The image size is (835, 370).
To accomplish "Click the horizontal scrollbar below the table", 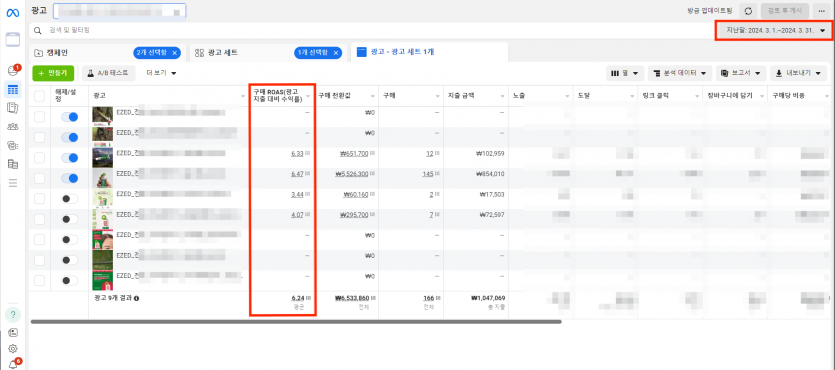I will [296, 322].
